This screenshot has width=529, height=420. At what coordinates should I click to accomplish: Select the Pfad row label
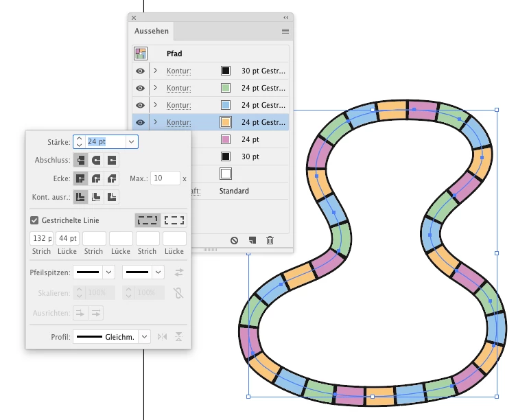point(174,54)
